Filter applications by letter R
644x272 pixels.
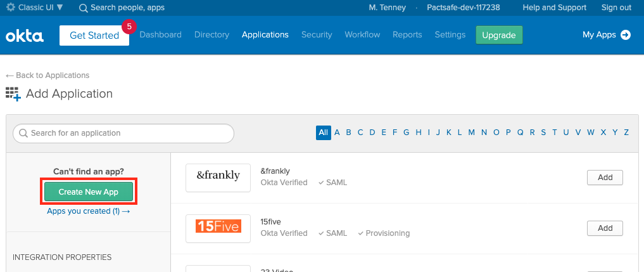click(533, 133)
